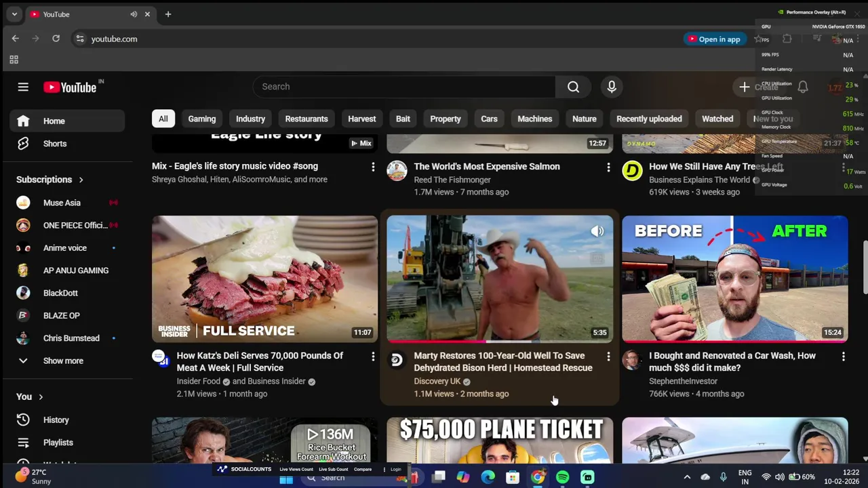The width and height of the screenshot is (868, 488).
Task: Select the Property filter chip
Action: point(446,119)
